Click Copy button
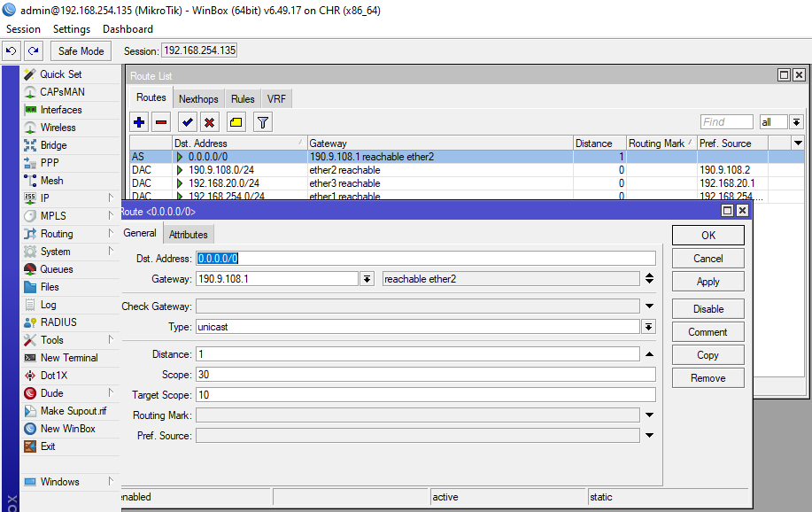Viewport: 812px width, 512px height. (x=708, y=355)
